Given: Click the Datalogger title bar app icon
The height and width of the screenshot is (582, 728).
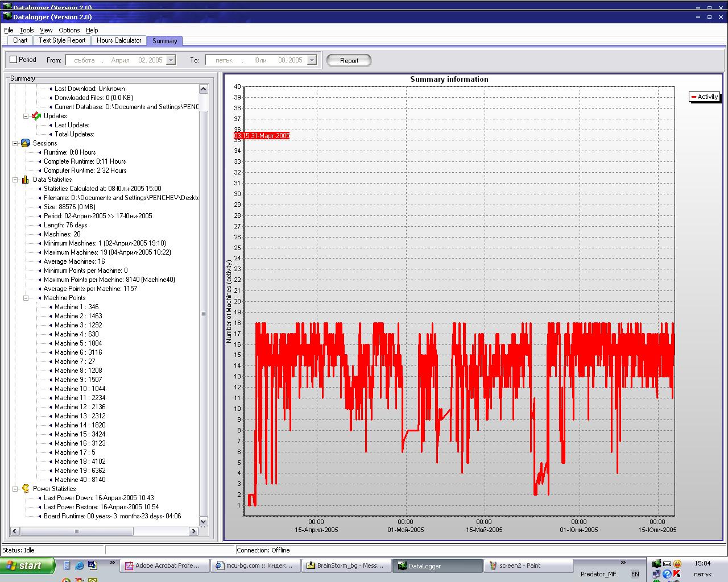Looking at the screenshot, I should [7, 16].
